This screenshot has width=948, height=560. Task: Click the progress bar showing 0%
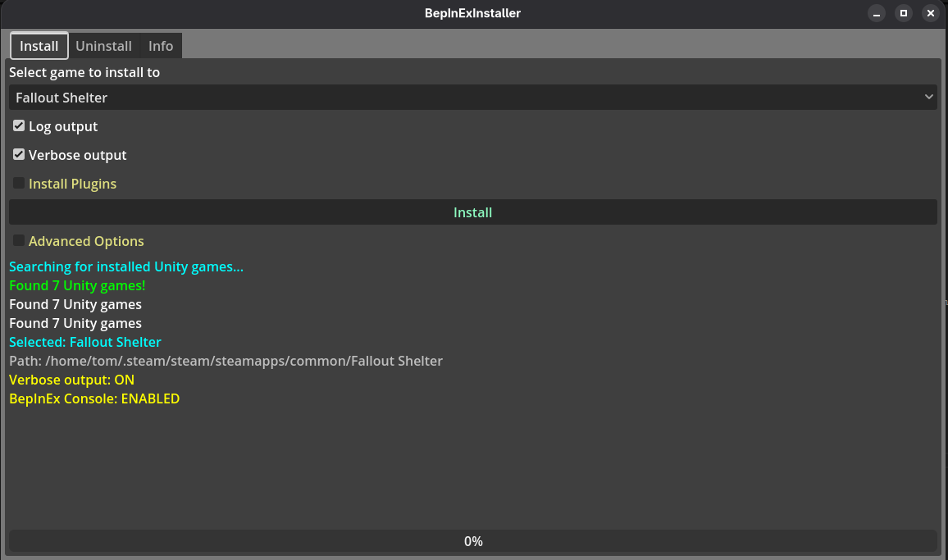click(x=472, y=541)
